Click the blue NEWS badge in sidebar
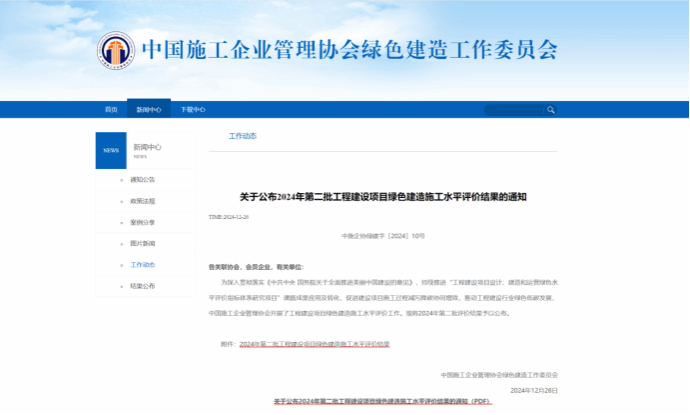The height and width of the screenshot is (415, 690). click(110, 150)
